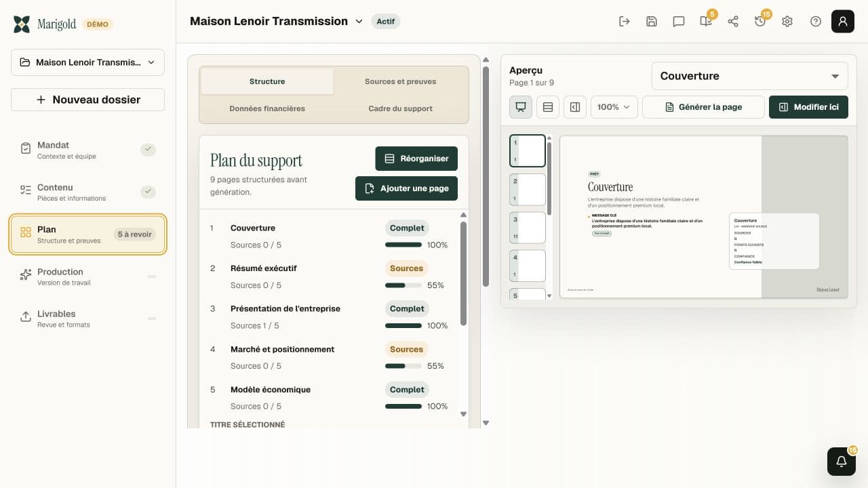Select Présentation de l'entreprise row title
The width and height of the screenshot is (868, 488).
pyautogui.click(x=285, y=308)
